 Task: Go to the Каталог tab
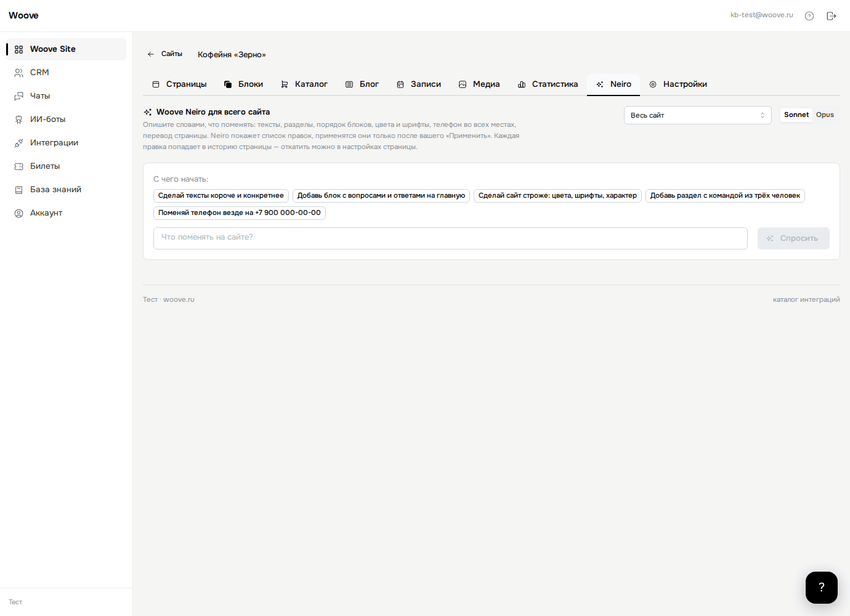click(304, 84)
